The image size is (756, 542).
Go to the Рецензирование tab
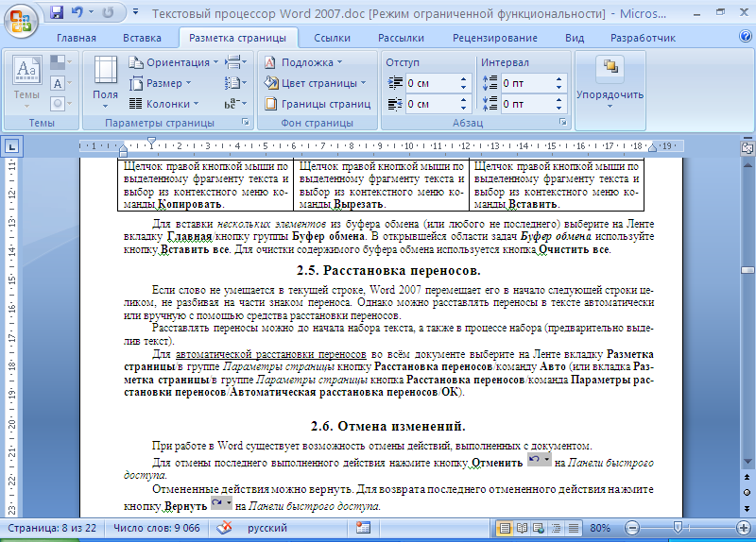coord(494,38)
